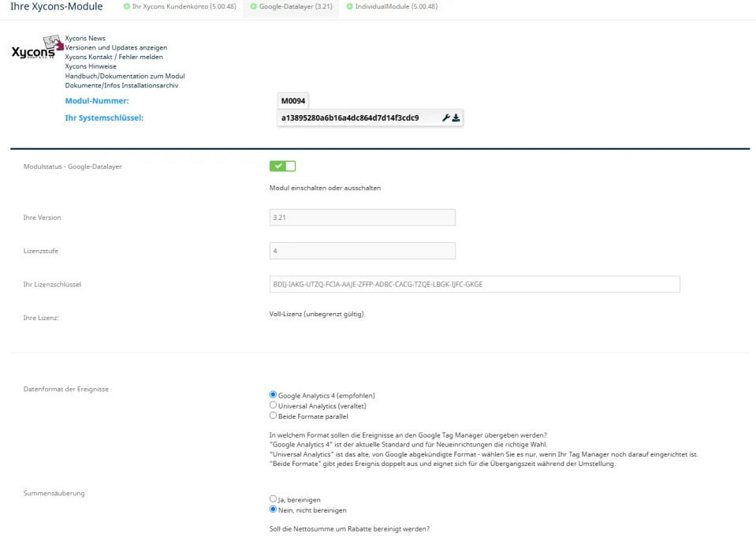The width and height of the screenshot is (756, 552).
Task: Open the Xycons Hinweise link
Action: point(91,66)
